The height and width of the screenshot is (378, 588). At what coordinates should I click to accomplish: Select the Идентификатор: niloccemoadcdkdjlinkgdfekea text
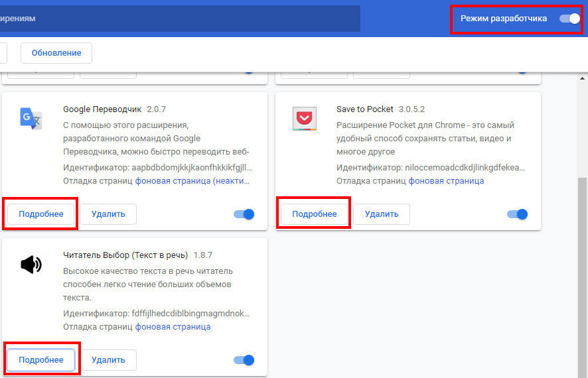431,167
